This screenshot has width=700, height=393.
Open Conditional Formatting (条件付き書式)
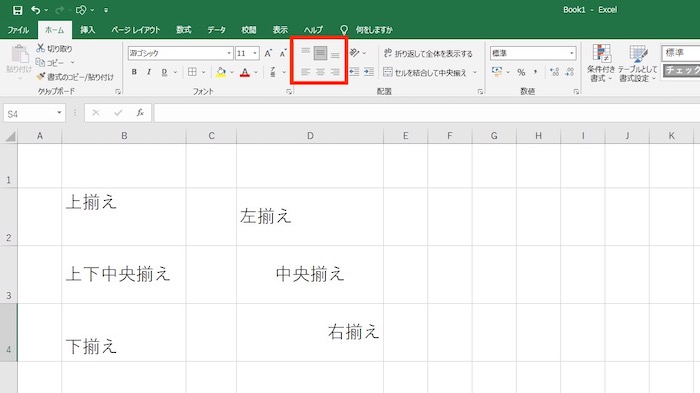(x=601, y=63)
